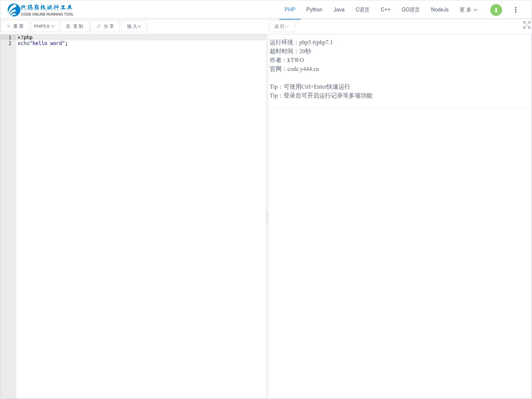
Task: Open the PHP5.6 version dropdown
Action: [x=45, y=26]
